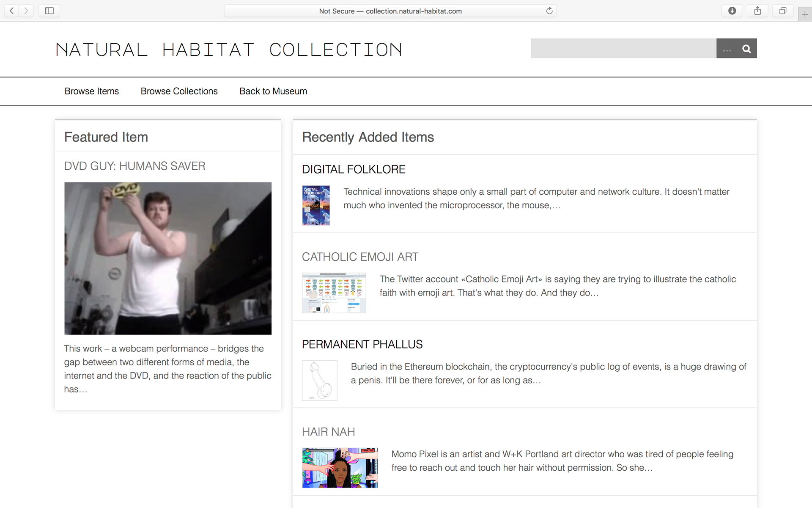
Task: Click the Natural Habitat Collection site title
Action: click(x=229, y=50)
